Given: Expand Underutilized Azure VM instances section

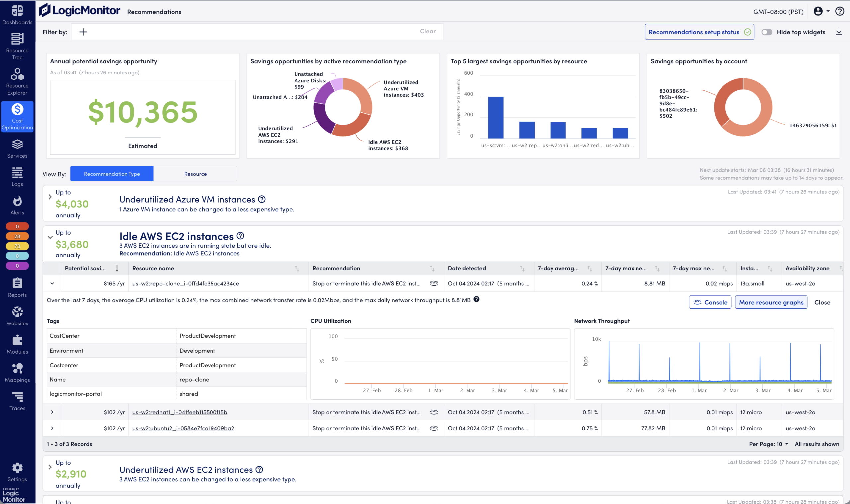Looking at the screenshot, I should (50, 197).
